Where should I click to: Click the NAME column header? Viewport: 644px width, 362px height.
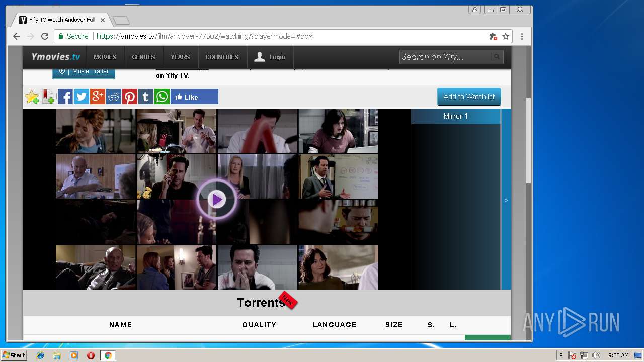coord(121,325)
